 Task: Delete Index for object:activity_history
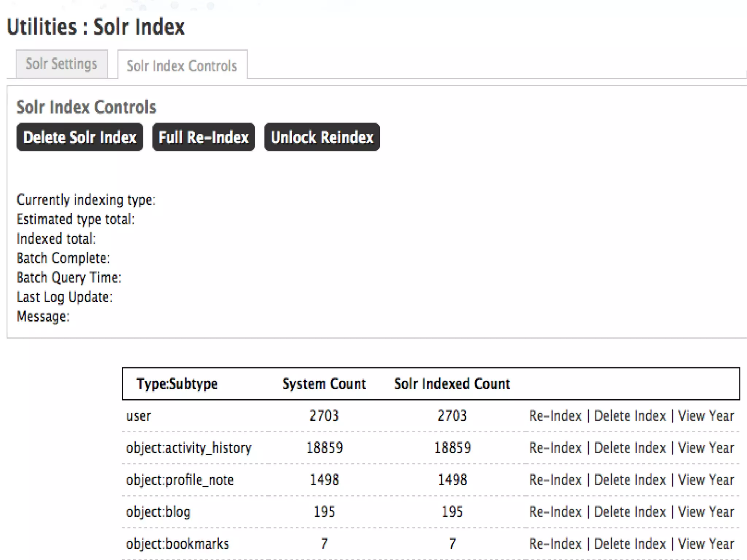coord(630,448)
